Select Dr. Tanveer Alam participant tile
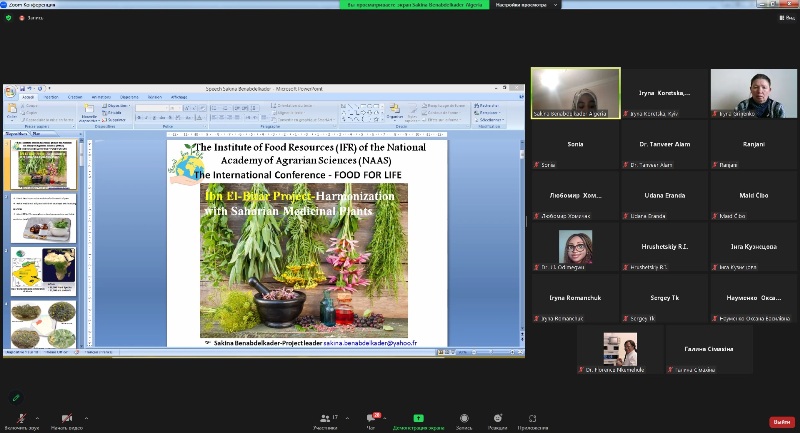 (664, 145)
